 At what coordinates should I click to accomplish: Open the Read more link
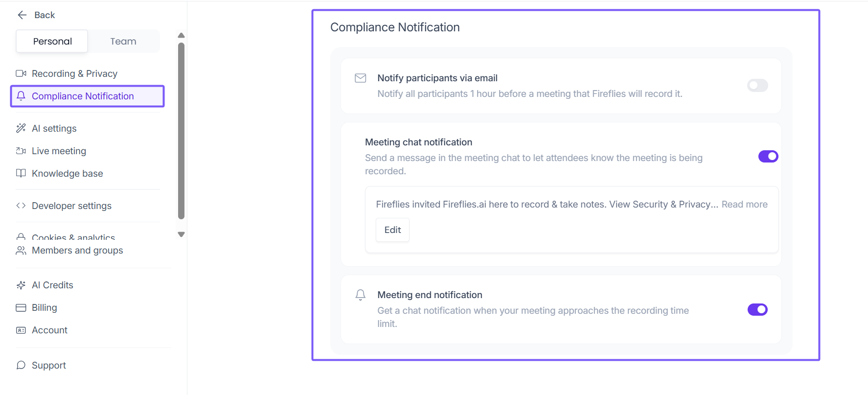pyautogui.click(x=744, y=205)
